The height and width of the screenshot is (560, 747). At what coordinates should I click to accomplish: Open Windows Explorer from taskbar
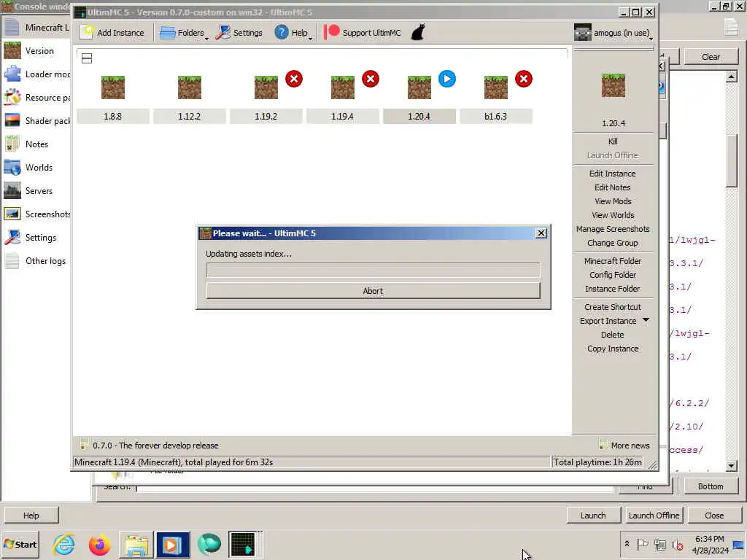[x=136, y=544]
